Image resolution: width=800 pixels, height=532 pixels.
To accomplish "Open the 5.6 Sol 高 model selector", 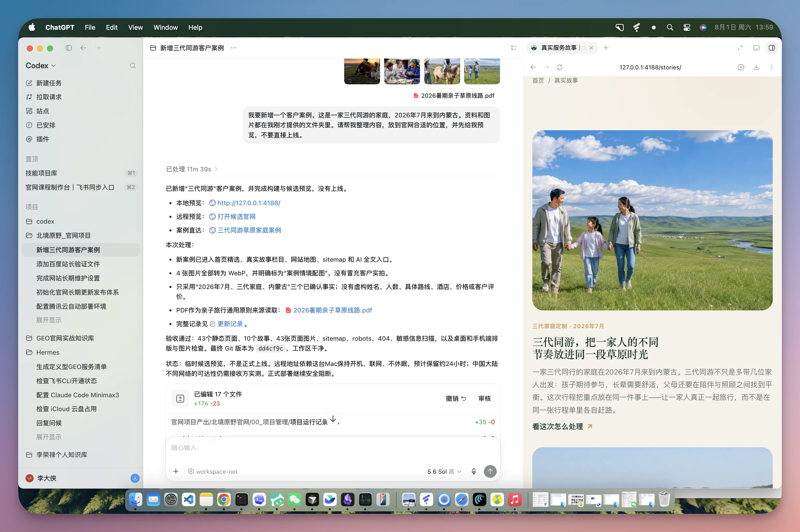I will (x=444, y=472).
